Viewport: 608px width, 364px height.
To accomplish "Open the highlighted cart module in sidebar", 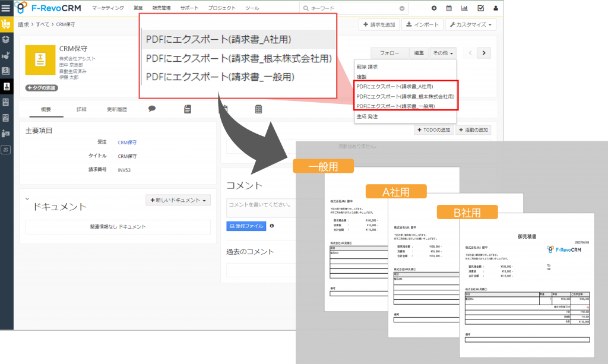I will [6, 24].
